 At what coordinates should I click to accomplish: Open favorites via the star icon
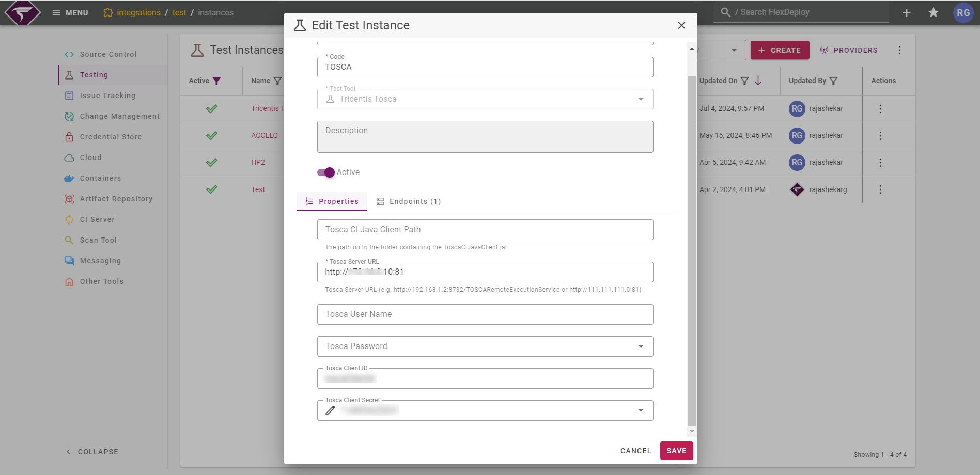pyautogui.click(x=934, y=12)
